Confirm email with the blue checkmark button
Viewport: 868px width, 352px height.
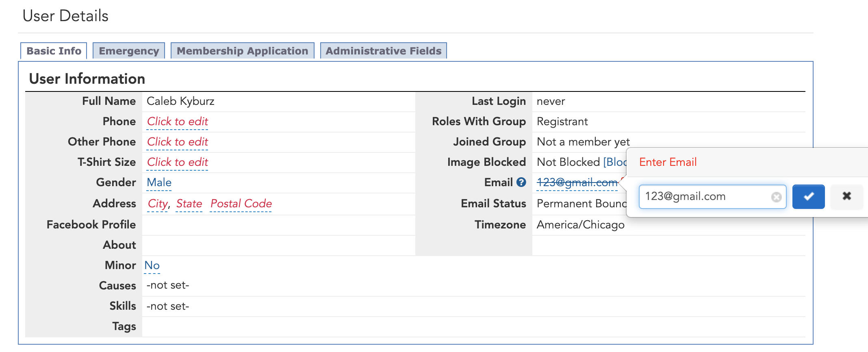point(808,197)
